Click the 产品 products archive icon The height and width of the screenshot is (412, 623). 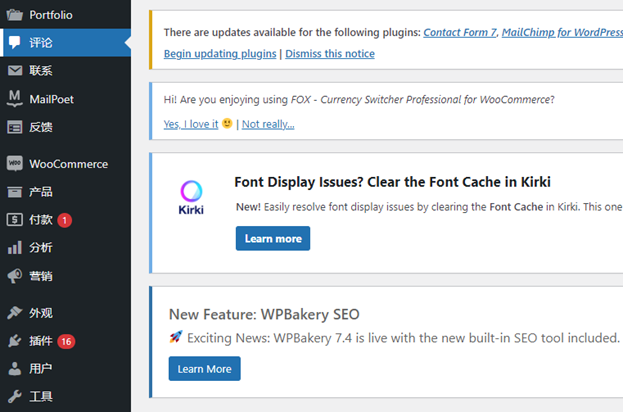tap(15, 192)
